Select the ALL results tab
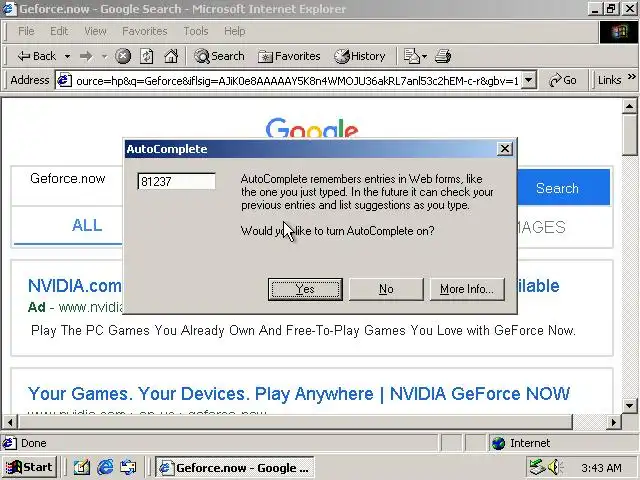This screenshot has width=640, height=480. pyautogui.click(x=87, y=225)
